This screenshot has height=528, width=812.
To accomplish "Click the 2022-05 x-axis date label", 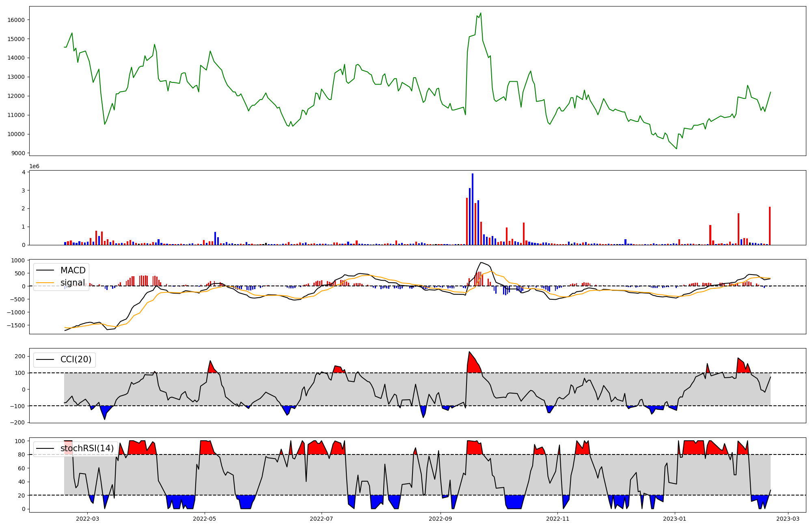I will tap(205, 519).
